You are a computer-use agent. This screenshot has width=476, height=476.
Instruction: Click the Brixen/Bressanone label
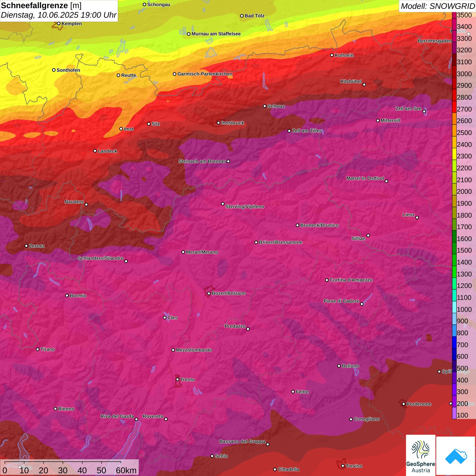tap(280, 242)
